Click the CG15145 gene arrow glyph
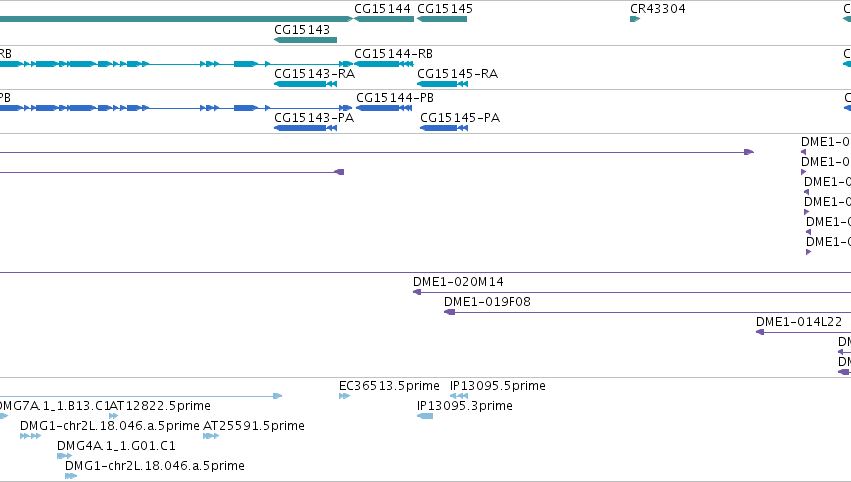 442,19
